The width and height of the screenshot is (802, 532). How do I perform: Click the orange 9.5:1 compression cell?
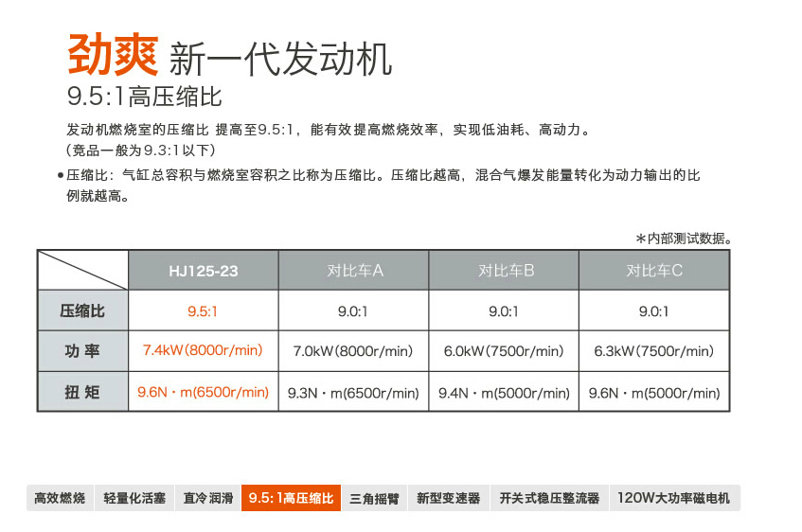click(x=203, y=310)
